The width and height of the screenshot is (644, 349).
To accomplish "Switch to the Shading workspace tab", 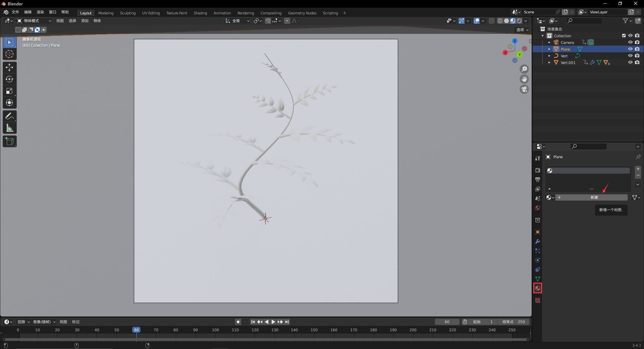I will pos(200,13).
